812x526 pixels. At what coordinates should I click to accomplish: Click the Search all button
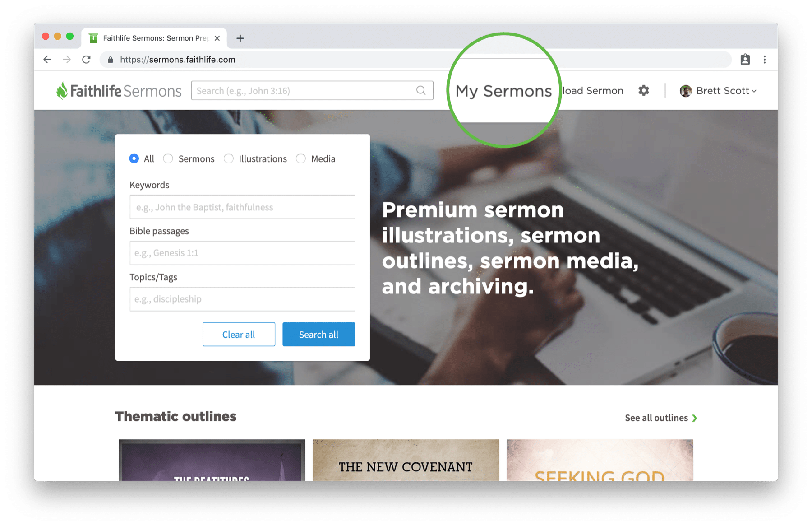(319, 334)
